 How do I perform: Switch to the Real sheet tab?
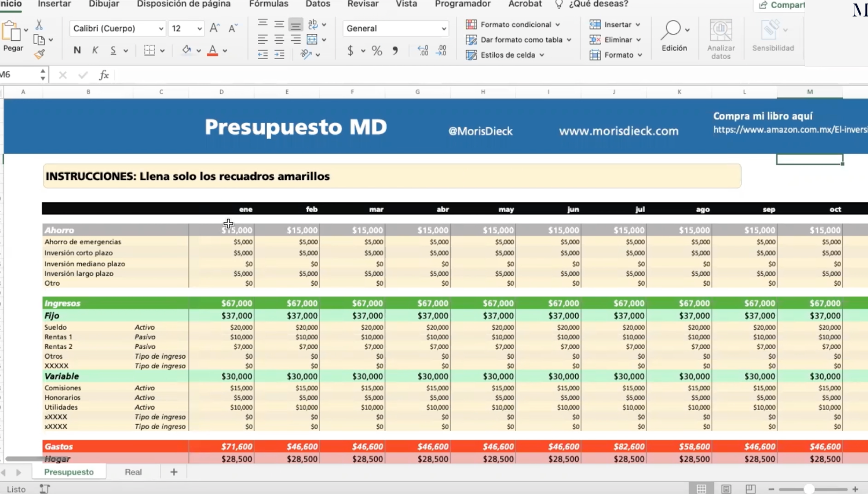pyautogui.click(x=133, y=472)
